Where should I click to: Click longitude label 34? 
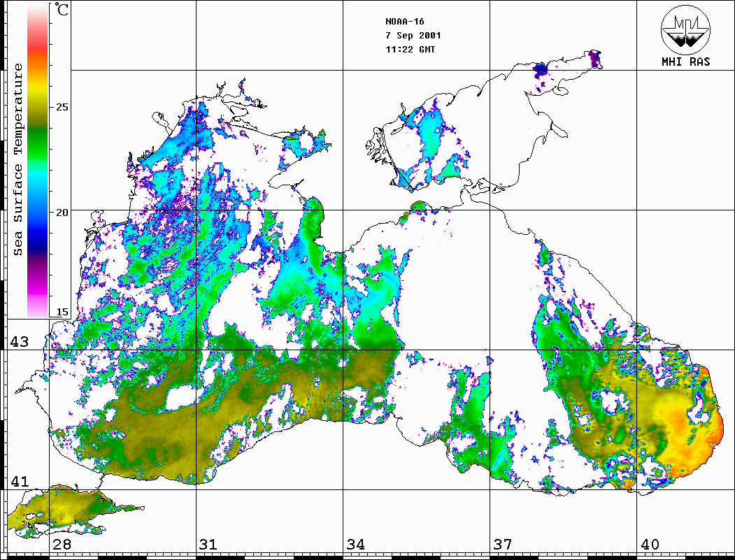click(355, 545)
